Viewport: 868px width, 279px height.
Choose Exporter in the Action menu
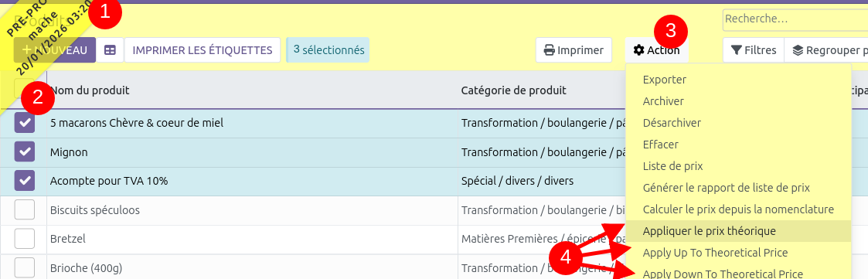pyautogui.click(x=738, y=80)
